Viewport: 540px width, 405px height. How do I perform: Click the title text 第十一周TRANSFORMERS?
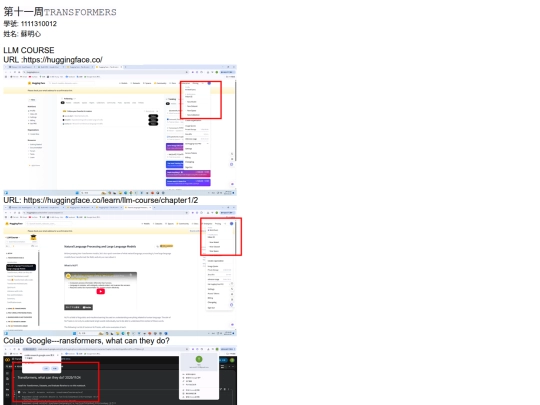[x=60, y=12]
